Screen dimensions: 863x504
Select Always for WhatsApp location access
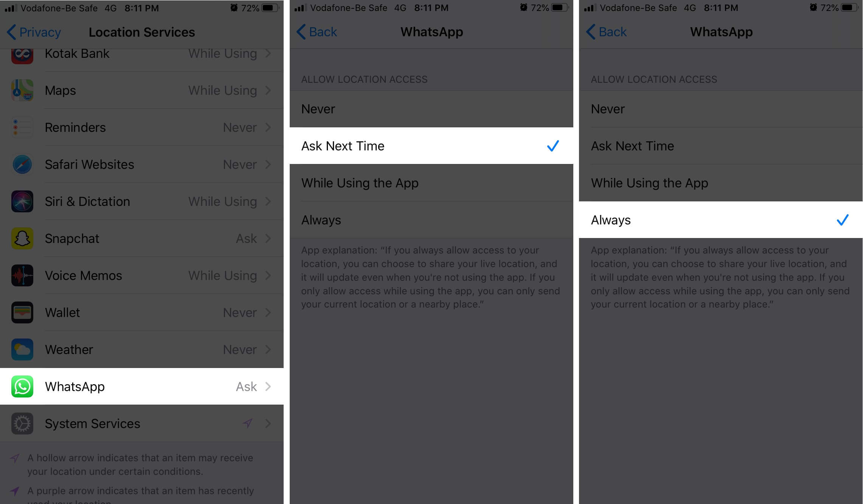point(718,220)
